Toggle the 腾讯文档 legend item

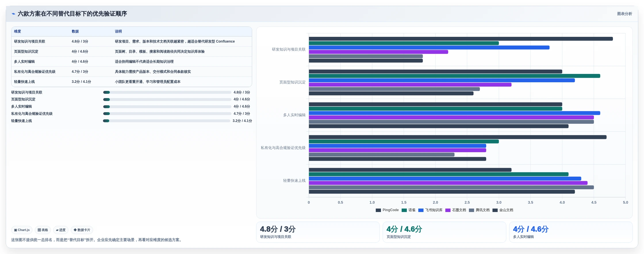point(479,210)
